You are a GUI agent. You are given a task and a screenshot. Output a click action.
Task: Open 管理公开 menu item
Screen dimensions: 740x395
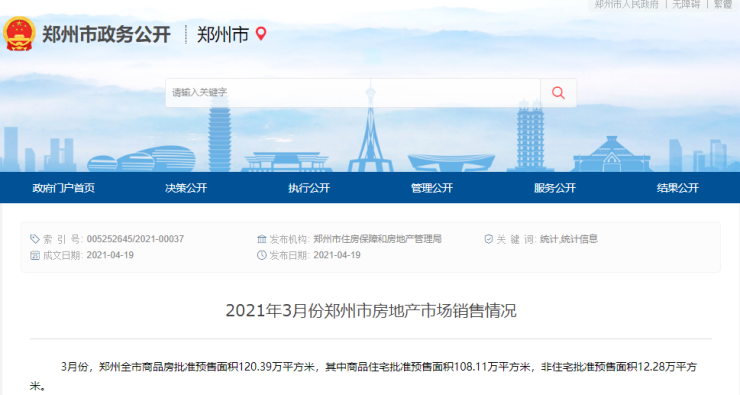[x=432, y=188]
